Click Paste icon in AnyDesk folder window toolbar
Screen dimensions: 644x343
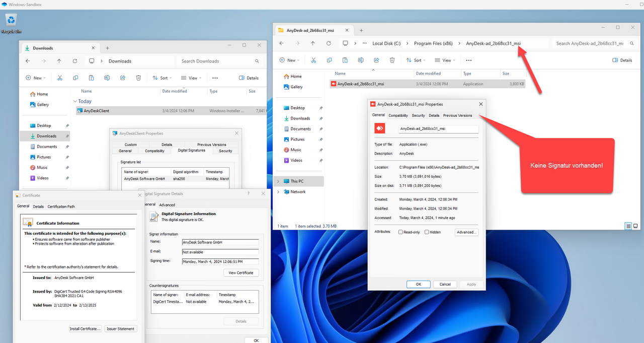coord(345,60)
